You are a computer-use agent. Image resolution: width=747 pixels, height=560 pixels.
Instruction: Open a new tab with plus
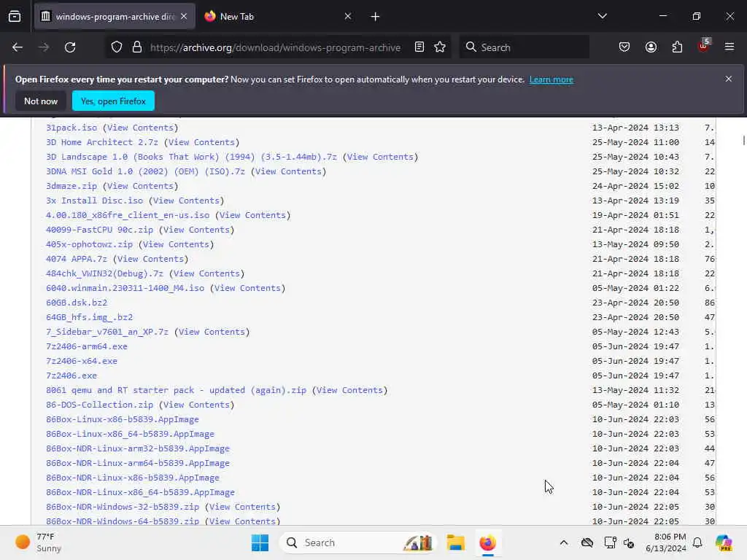click(x=375, y=17)
